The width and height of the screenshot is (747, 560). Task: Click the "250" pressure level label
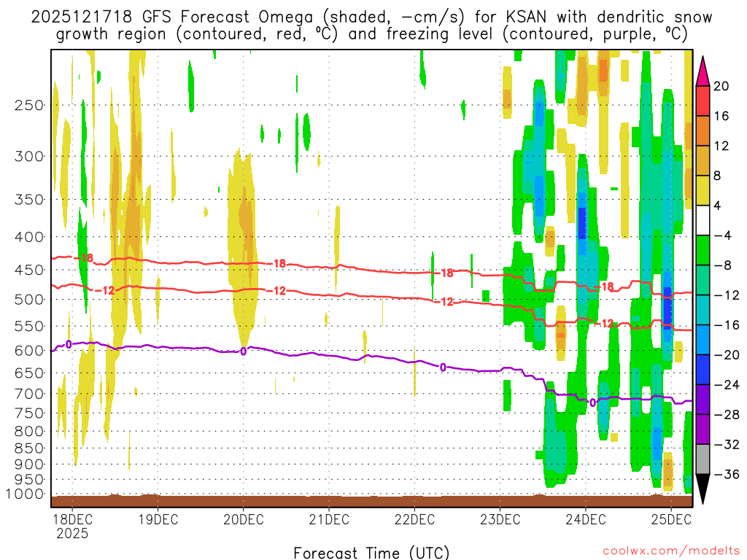coord(29,105)
